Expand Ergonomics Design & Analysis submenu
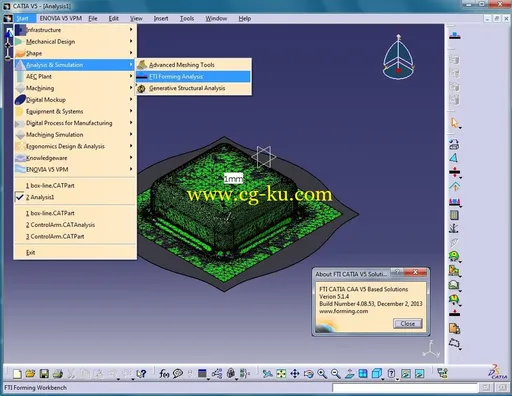This screenshot has height=396, width=512. [75, 146]
